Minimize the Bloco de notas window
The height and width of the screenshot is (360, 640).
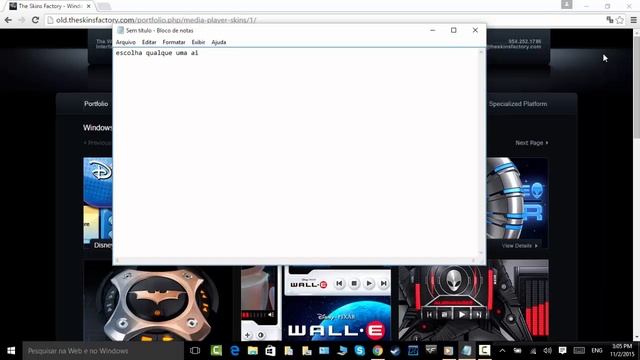point(433,30)
